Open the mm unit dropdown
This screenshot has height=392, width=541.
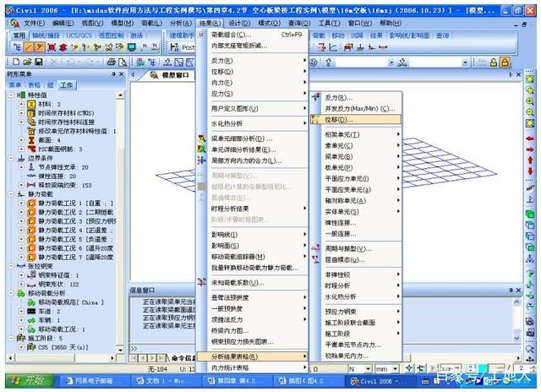tap(395, 369)
